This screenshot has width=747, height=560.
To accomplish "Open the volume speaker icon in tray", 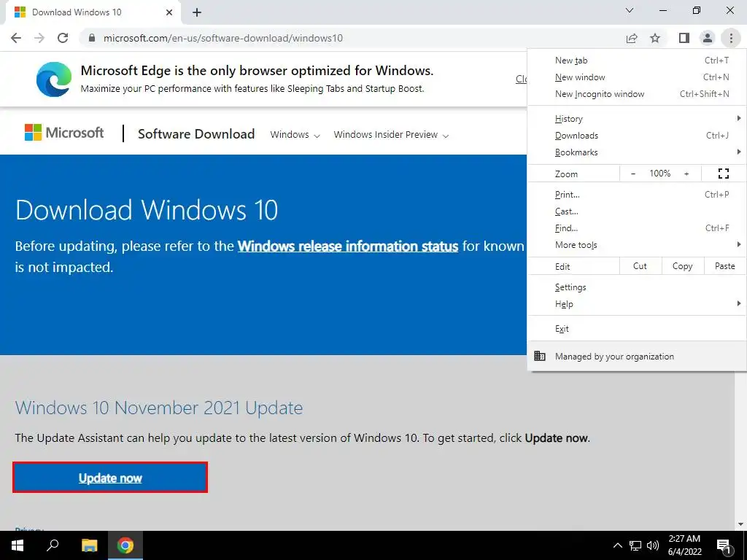I will click(653, 545).
